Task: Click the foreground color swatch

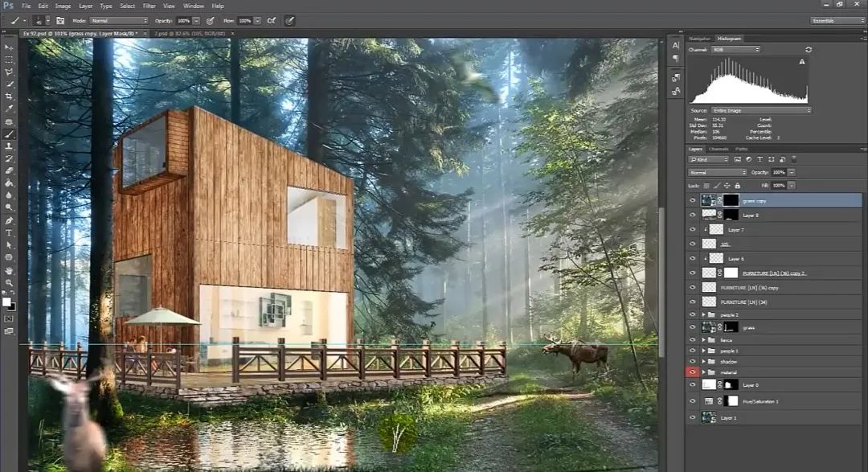Action: (6, 302)
